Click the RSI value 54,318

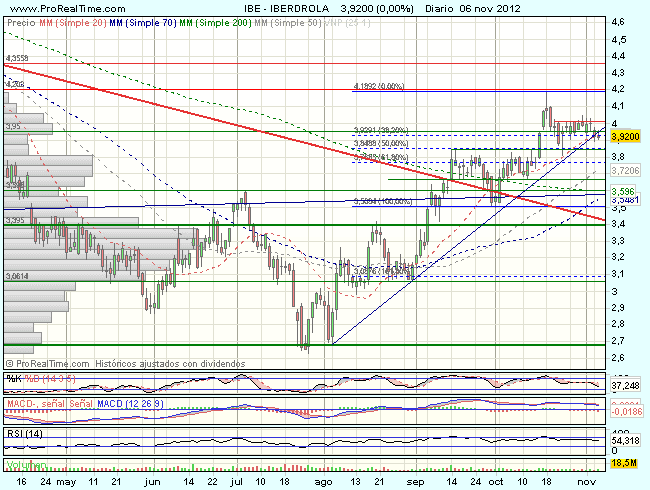click(626, 440)
